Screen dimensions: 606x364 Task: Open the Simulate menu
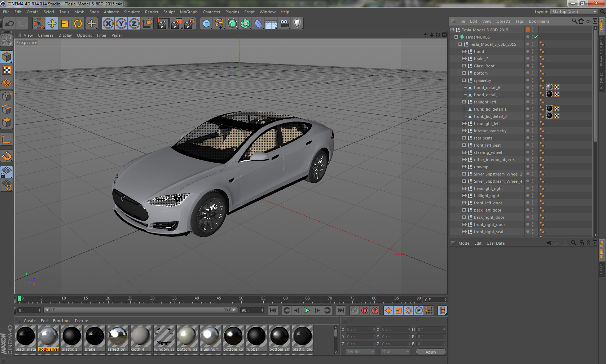pos(132,12)
